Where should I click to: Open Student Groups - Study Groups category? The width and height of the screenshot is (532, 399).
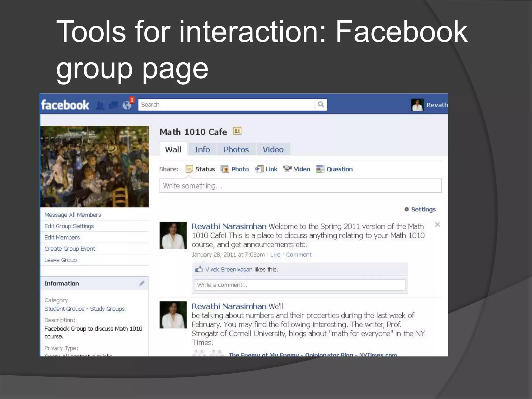click(x=84, y=309)
